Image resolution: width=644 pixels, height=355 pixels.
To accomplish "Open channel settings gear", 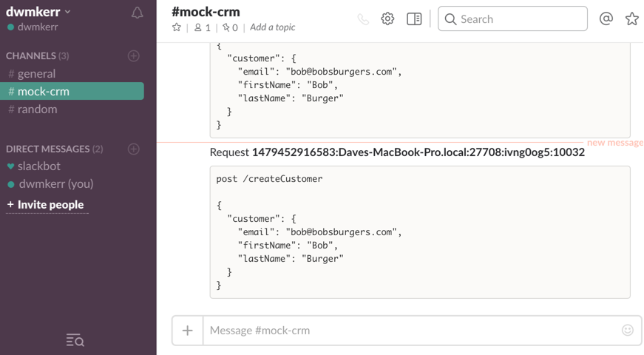I will coord(387,19).
